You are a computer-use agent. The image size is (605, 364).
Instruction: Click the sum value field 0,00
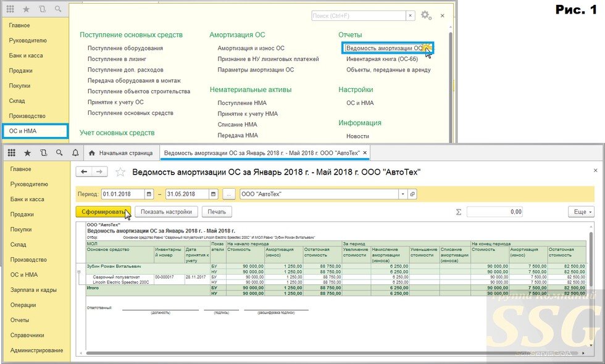point(495,212)
